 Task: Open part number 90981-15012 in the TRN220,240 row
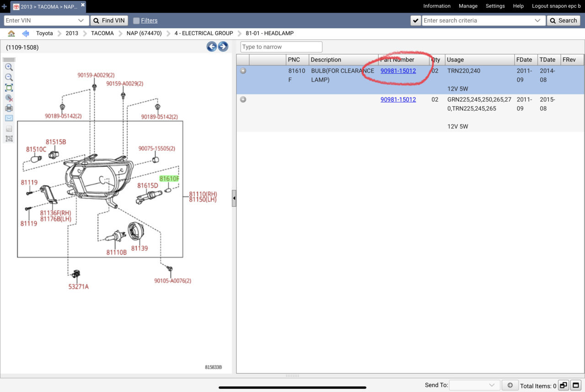click(398, 71)
